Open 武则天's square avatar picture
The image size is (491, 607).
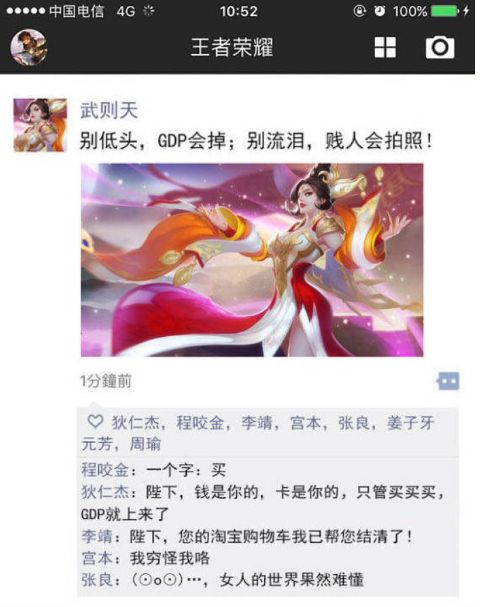pos(40,125)
